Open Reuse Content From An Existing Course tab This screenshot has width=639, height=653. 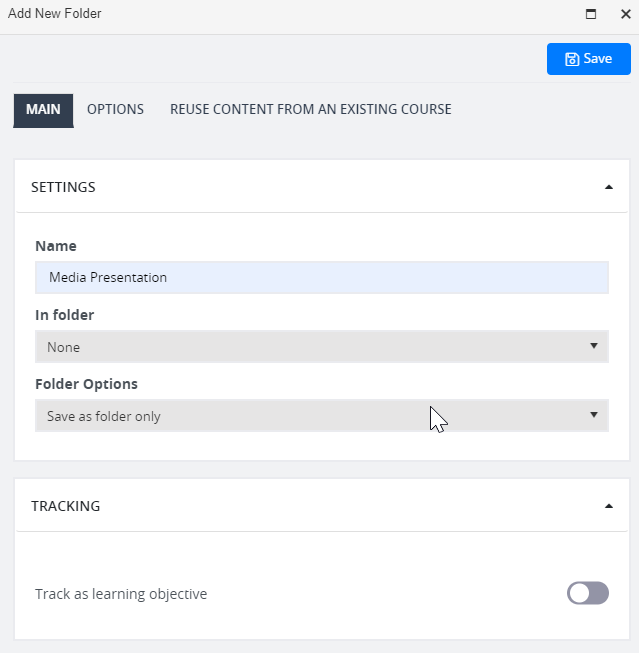coord(311,110)
